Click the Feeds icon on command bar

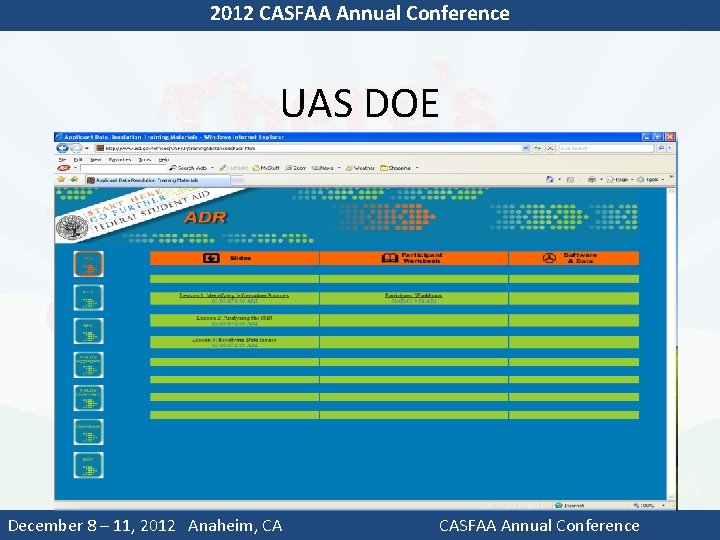(x=570, y=180)
